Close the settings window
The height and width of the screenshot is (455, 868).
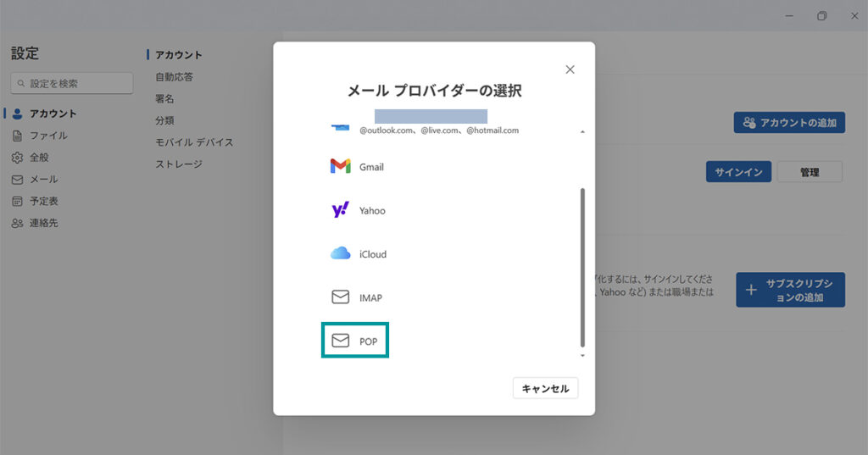[854, 16]
